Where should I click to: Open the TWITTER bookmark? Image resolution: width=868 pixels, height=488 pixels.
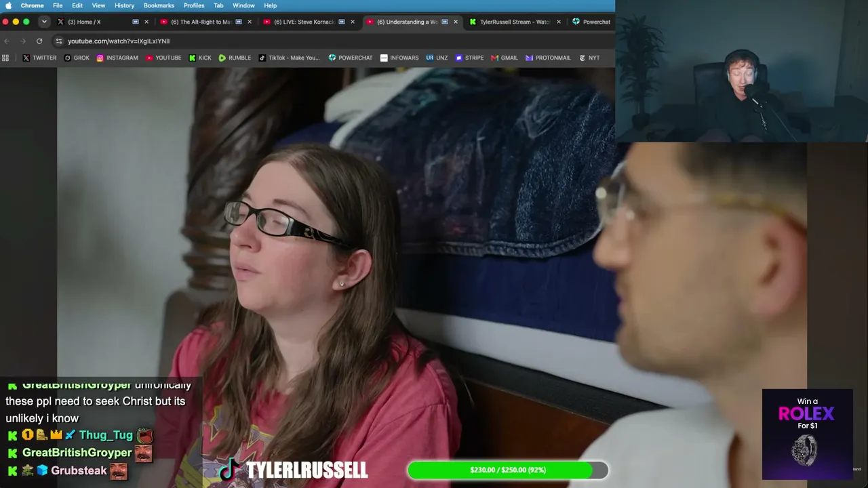[39, 58]
